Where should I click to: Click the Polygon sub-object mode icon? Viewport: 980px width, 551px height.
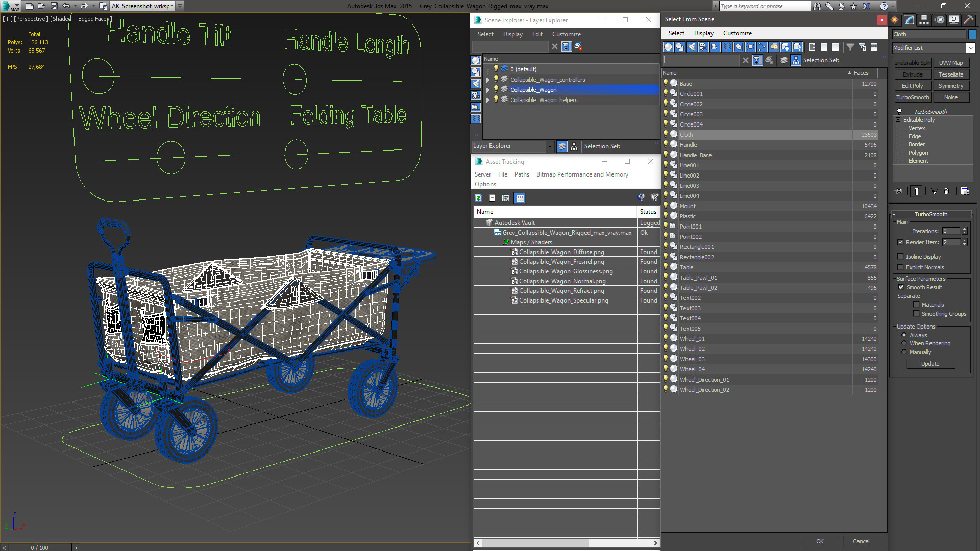919,152
